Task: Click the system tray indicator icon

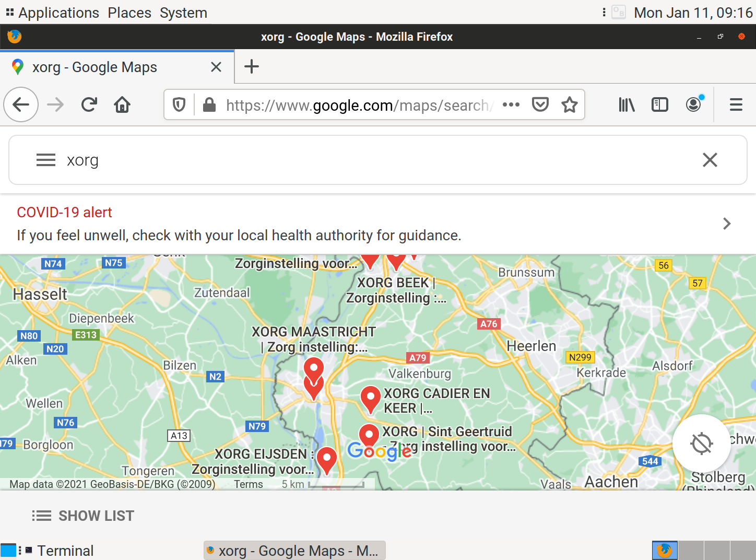Action: tap(619, 12)
